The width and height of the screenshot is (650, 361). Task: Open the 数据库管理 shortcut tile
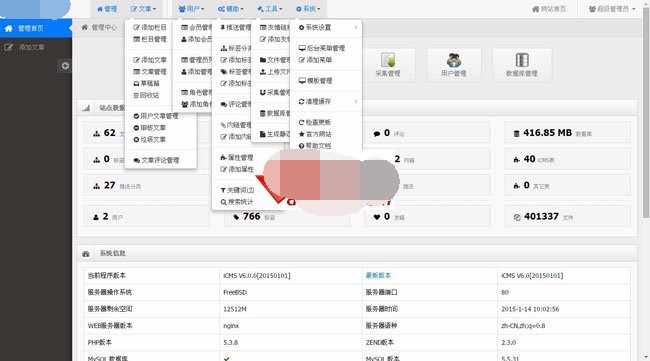click(x=522, y=65)
